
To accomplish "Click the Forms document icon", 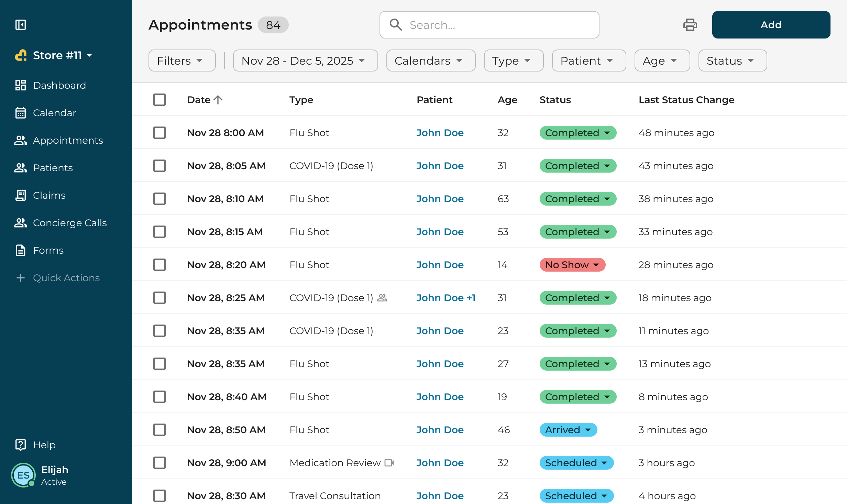I will [x=21, y=250].
